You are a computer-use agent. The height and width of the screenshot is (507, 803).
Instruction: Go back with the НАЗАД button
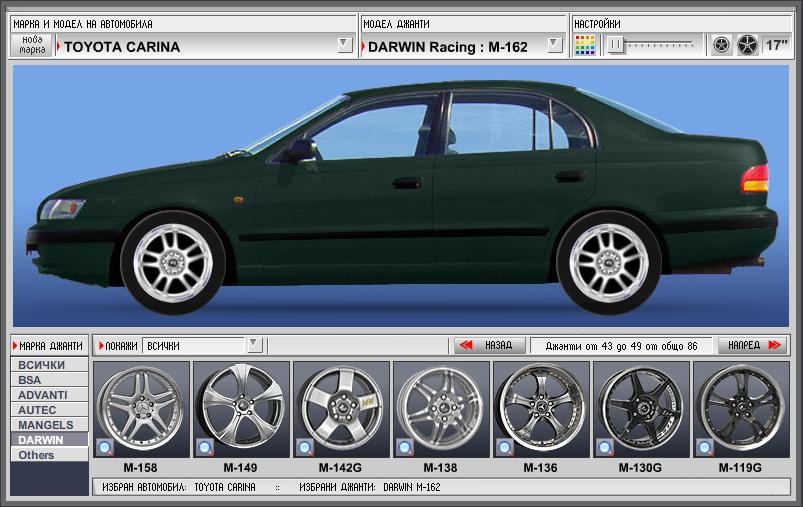pos(490,346)
